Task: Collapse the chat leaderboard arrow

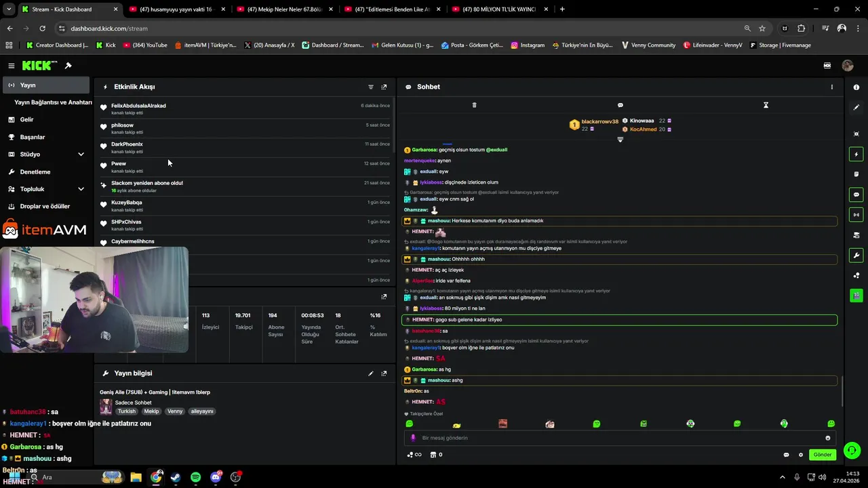Action: click(x=620, y=140)
